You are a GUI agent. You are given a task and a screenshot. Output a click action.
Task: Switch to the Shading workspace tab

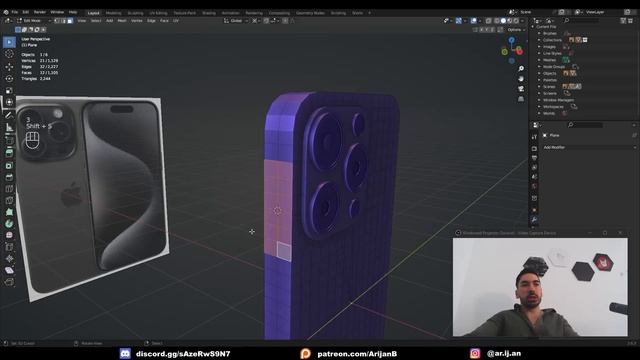[209, 13]
